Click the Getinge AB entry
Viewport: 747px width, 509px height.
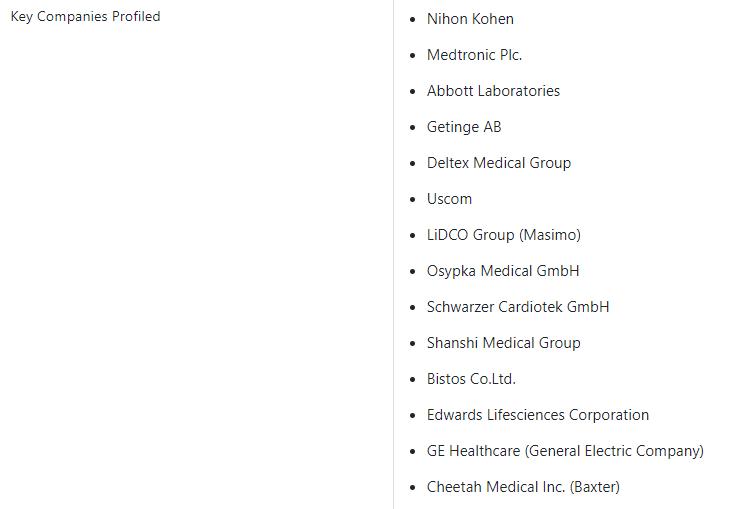pyautogui.click(x=464, y=127)
